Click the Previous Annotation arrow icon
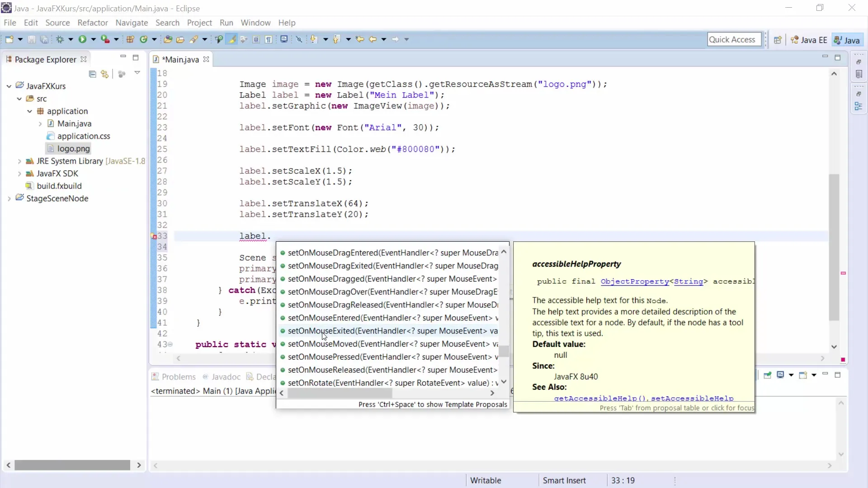 tap(336, 40)
